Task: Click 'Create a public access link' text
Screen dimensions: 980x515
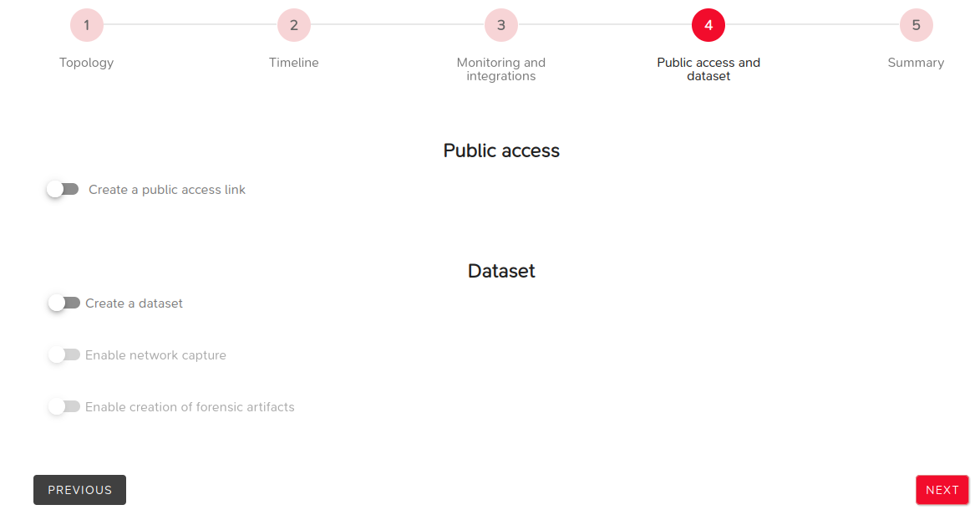Action: point(167,190)
